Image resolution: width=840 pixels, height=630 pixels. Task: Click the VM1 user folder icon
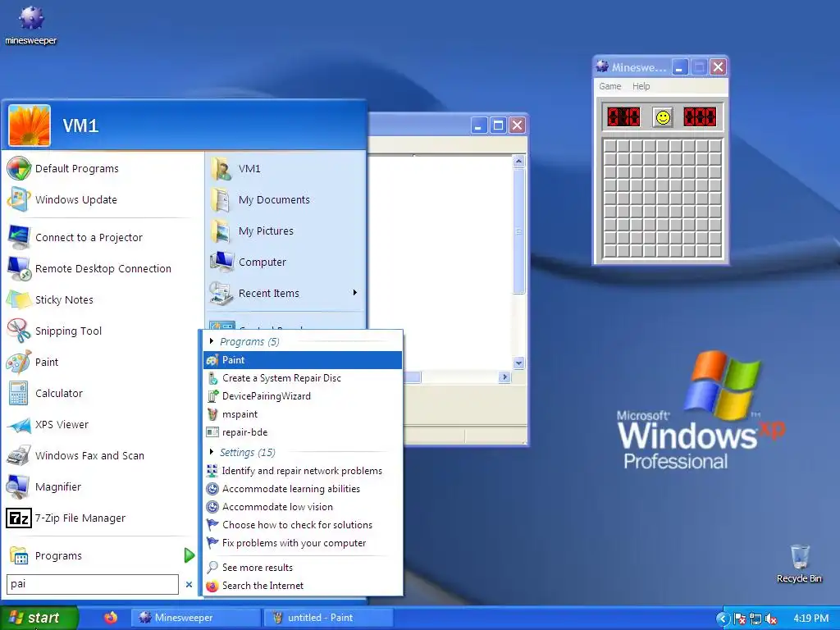[x=221, y=168]
